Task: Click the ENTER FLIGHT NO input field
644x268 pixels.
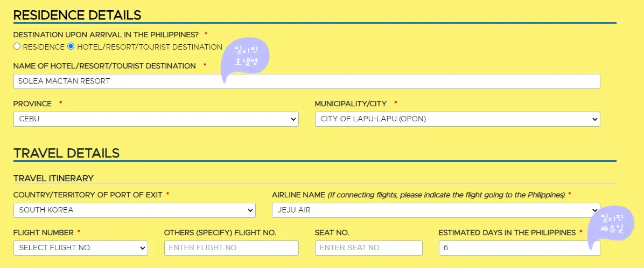Action: 231,248
